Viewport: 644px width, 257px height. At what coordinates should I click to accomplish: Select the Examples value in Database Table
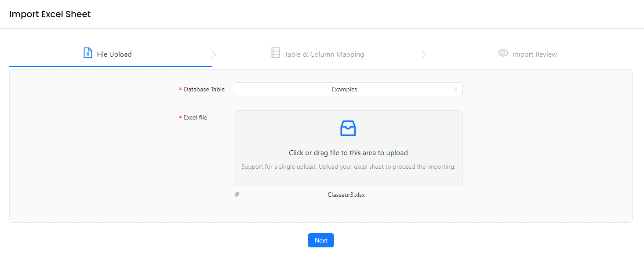tap(344, 89)
